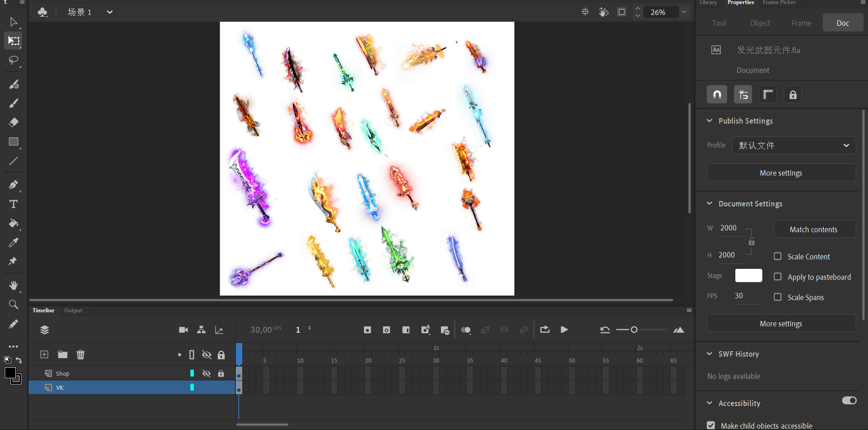Screen dimensions: 868x430
Task: Select the VK layer
Action: coord(60,387)
